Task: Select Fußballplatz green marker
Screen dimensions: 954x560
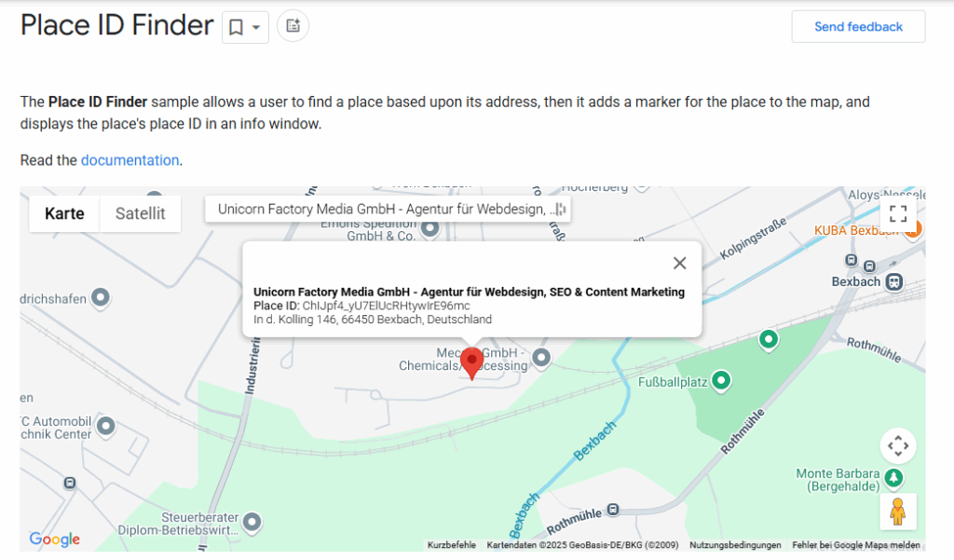Action: (721, 381)
